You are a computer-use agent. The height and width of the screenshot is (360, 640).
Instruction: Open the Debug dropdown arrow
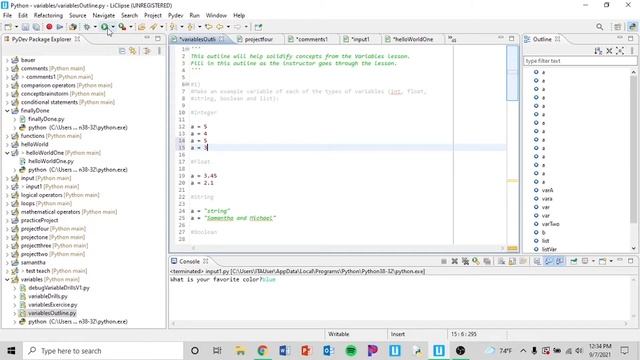click(95, 27)
